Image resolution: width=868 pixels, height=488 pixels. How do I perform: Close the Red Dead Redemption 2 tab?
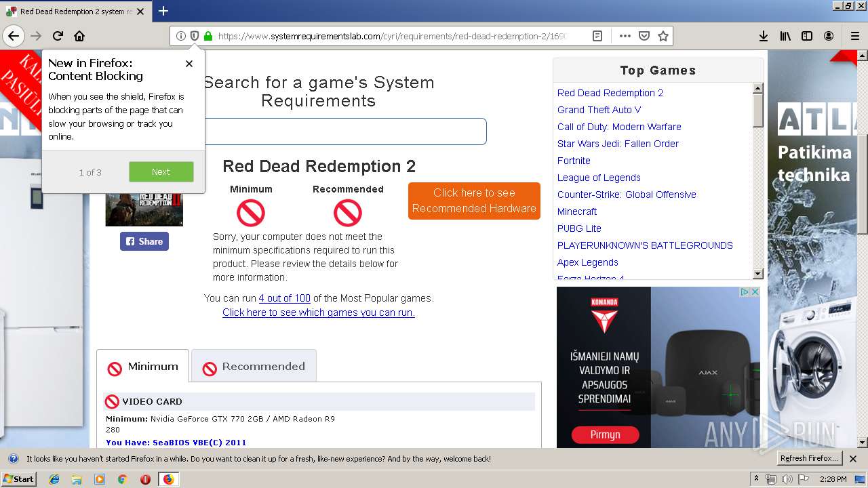pyautogui.click(x=140, y=12)
